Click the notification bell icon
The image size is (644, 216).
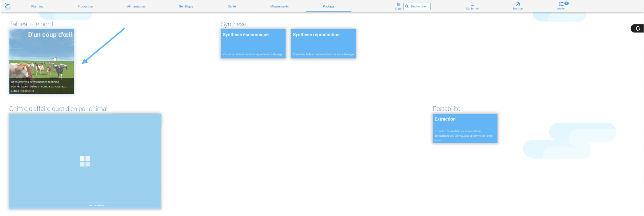click(638, 28)
